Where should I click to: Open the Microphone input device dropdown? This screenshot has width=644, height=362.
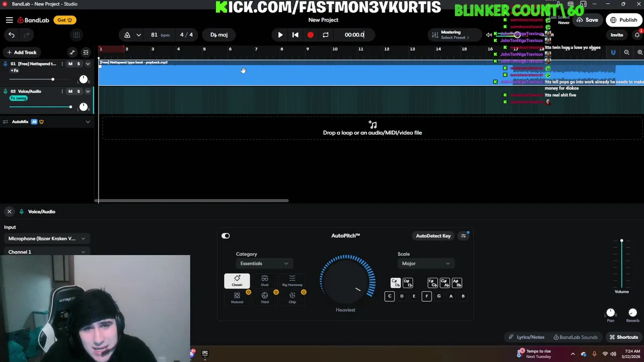(47, 239)
